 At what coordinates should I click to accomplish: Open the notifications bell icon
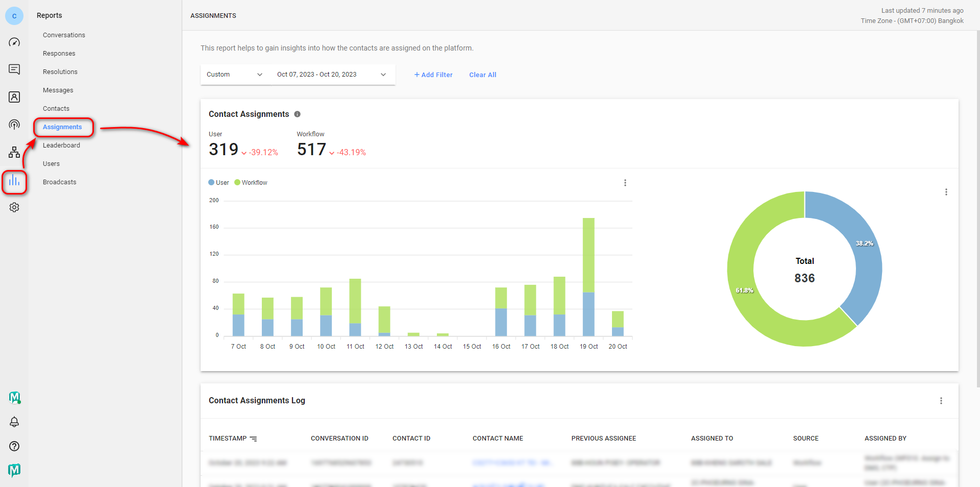pyautogui.click(x=14, y=422)
